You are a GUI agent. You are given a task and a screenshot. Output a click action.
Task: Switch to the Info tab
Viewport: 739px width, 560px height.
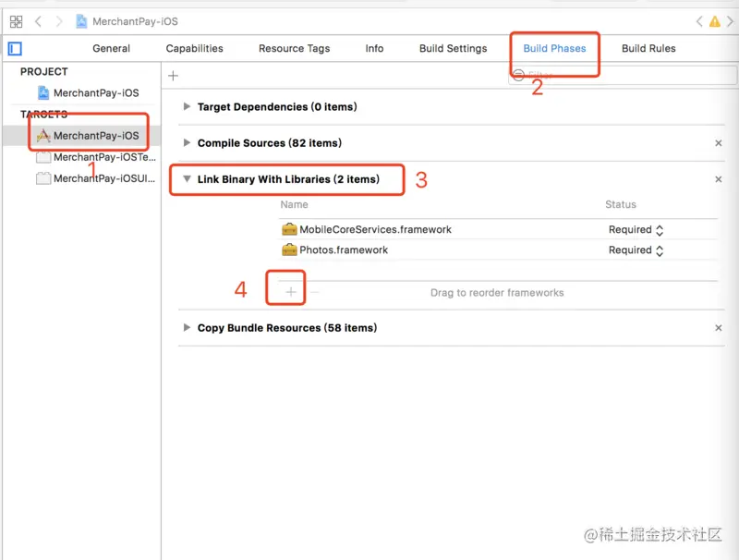(x=374, y=49)
